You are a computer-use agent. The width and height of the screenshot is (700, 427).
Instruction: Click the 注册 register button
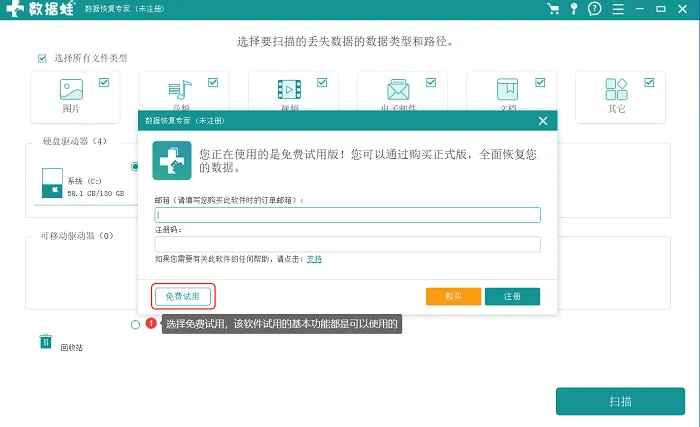(x=512, y=297)
